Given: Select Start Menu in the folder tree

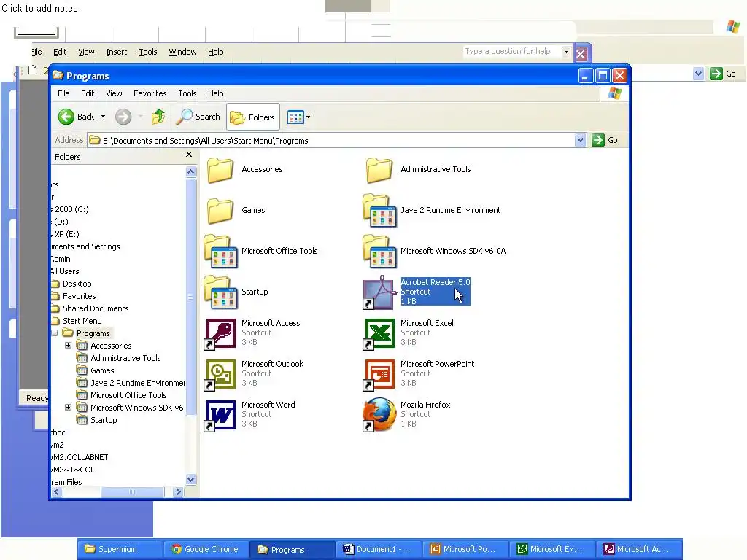Looking at the screenshot, I should pyautogui.click(x=82, y=321).
